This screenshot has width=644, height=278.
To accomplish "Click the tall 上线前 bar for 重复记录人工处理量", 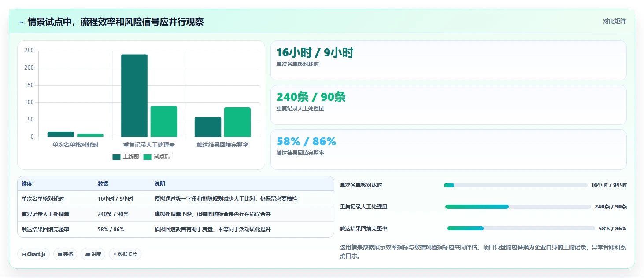I will coord(134,95).
